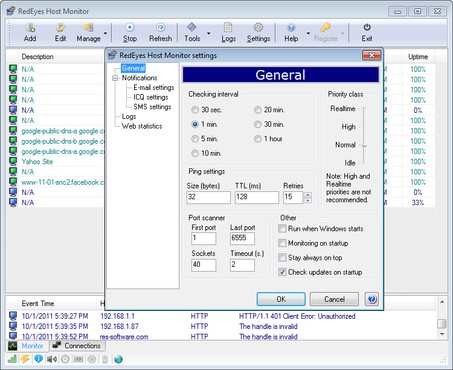Open the Manage toolbar button

click(x=88, y=33)
